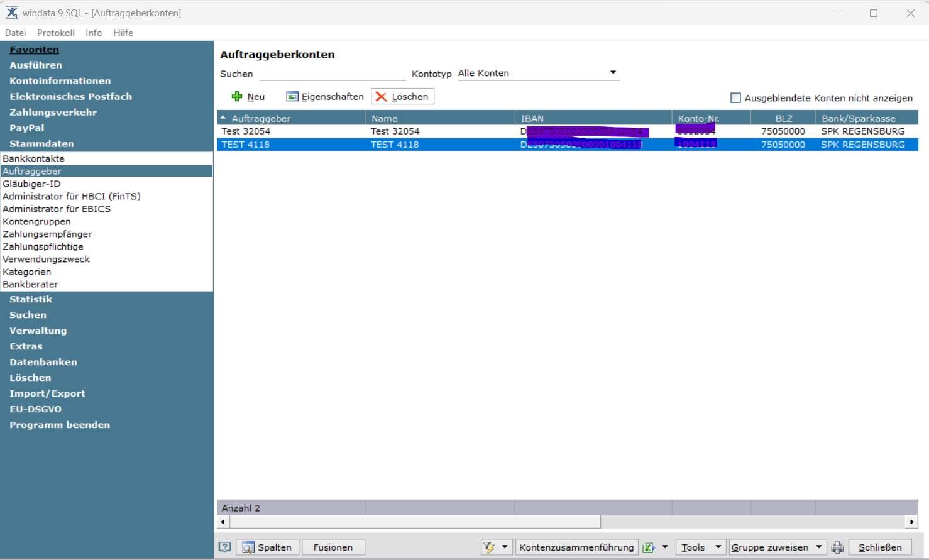Open Favoriten in the sidebar
Screen dimensions: 929x560
(34, 49)
